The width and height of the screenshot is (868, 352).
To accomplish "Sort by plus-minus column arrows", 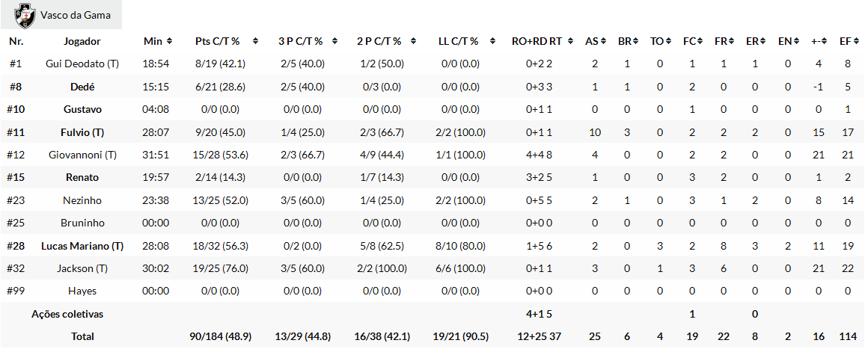I will pyautogui.click(x=827, y=41).
